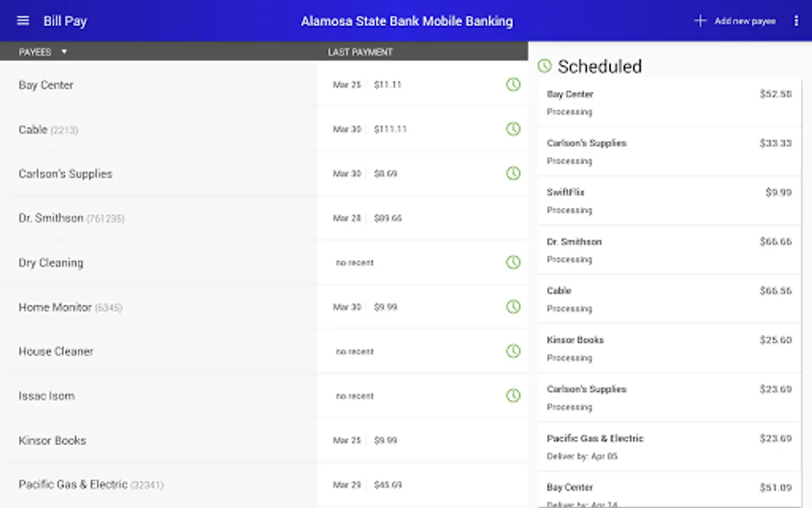Open scheduled Cable $66.56 payment
This screenshot has height=508, width=812.
tap(669, 299)
